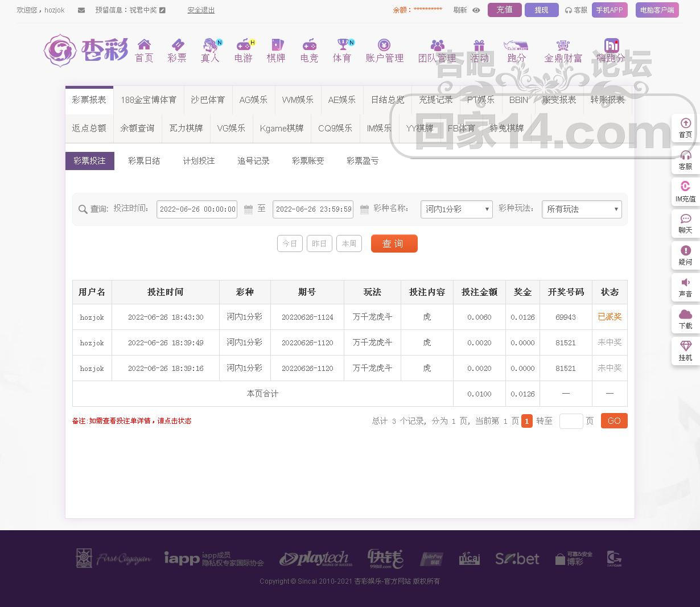Screen dimensions: 700x607
Task: Open top bar 客服 headset link
Action: (x=576, y=10)
